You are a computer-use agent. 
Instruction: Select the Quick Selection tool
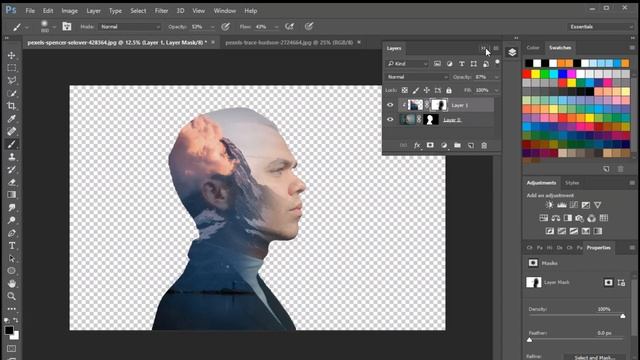[x=11, y=93]
